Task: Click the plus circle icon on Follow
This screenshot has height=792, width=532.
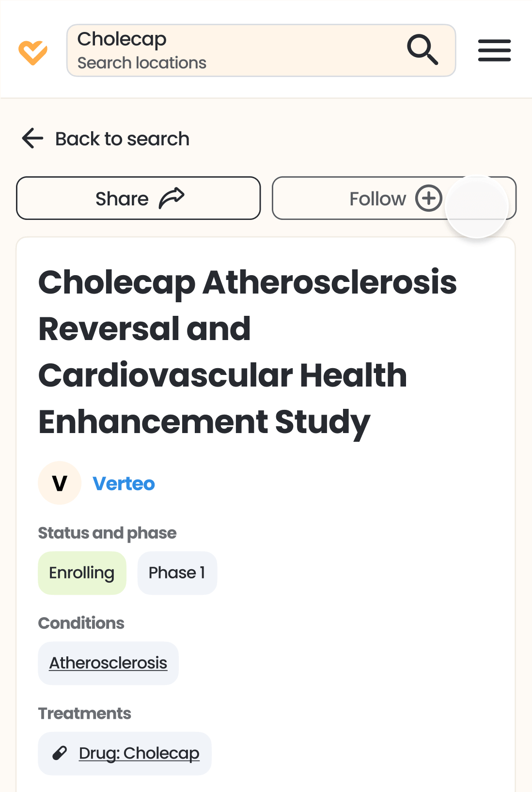Action: 429,198
